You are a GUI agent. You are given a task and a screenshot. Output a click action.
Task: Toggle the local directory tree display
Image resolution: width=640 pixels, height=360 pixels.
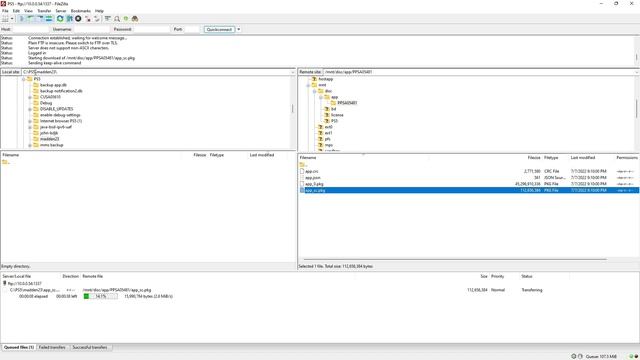[x=31, y=19]
